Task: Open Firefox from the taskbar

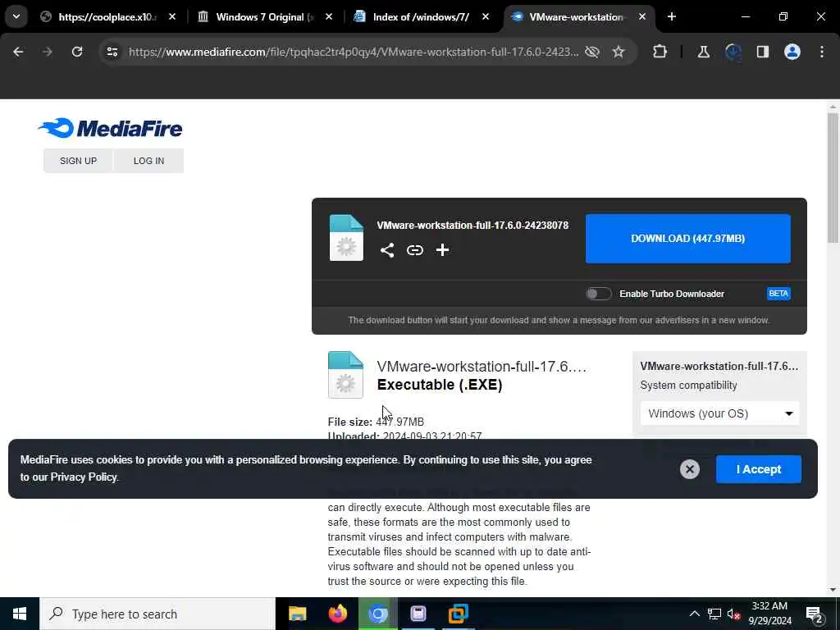Action: pos(337,614)
